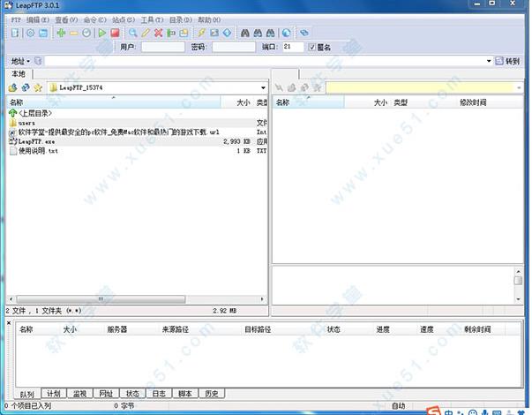Viewport: 532px width, 415px height.
Task: Click the 名称 column header in local pane
Action: tap(114, 102)
